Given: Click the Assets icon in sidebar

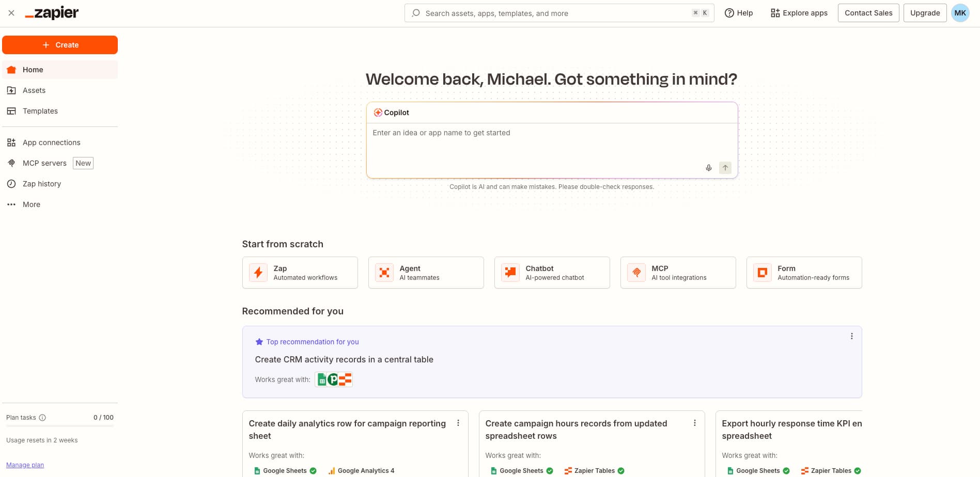Looking at the screenshot, I should (11, 90).
